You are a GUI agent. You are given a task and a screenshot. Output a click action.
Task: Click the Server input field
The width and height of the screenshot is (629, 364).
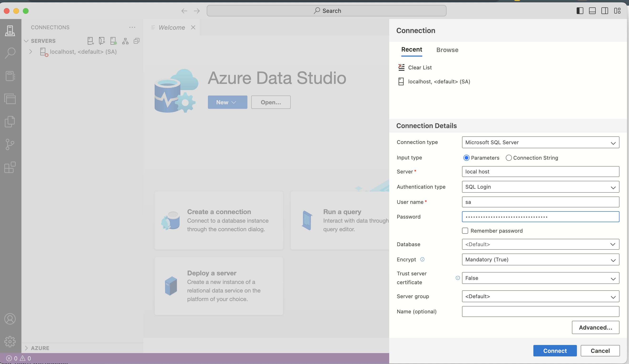(541, 172)
